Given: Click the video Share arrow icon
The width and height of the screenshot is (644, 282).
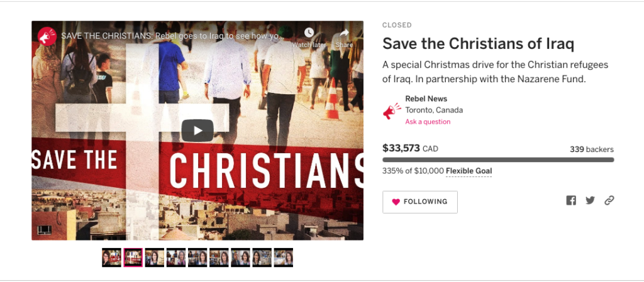Looking at the screenshot, I should point(344,33).
